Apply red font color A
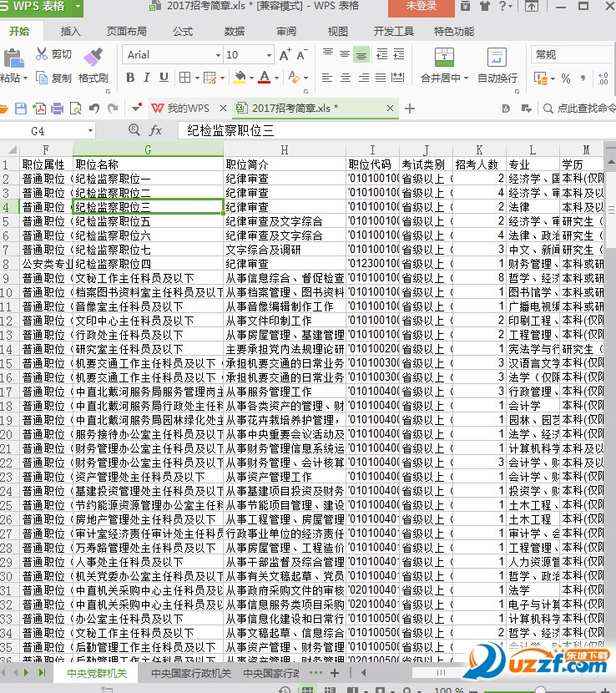This screenshot has height=693, width=616. tap(265, 78)
